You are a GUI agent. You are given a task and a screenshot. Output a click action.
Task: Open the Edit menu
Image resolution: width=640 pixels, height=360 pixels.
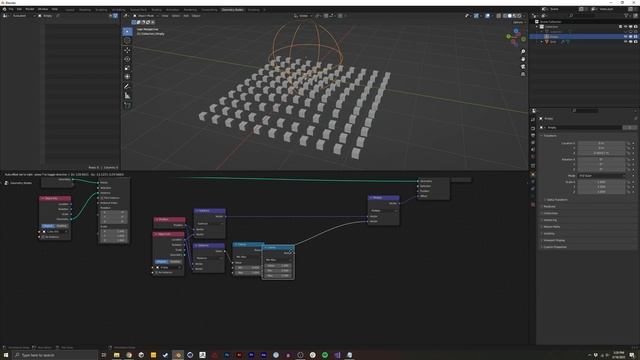pos(19,9)
